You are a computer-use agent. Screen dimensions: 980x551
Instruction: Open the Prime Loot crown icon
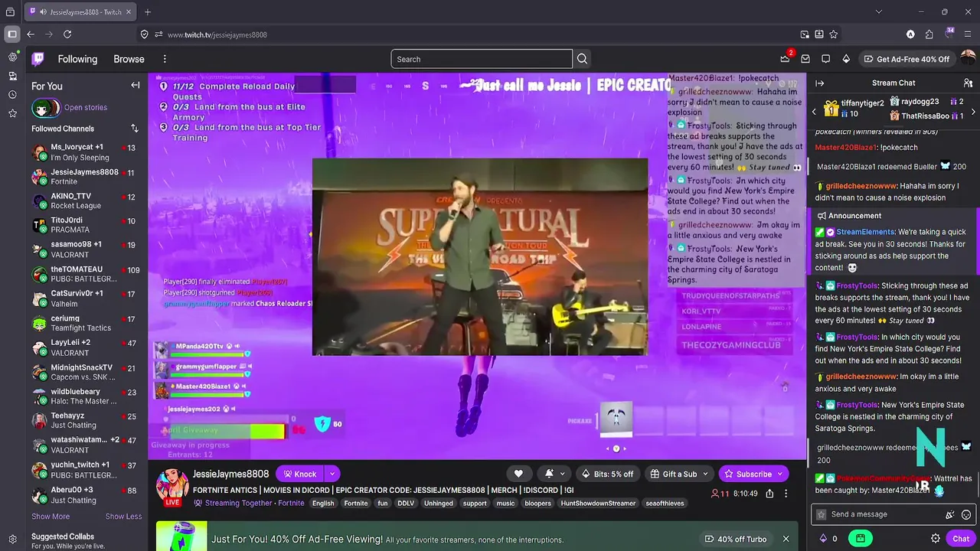pyautogui.click(x=785, y=59)
